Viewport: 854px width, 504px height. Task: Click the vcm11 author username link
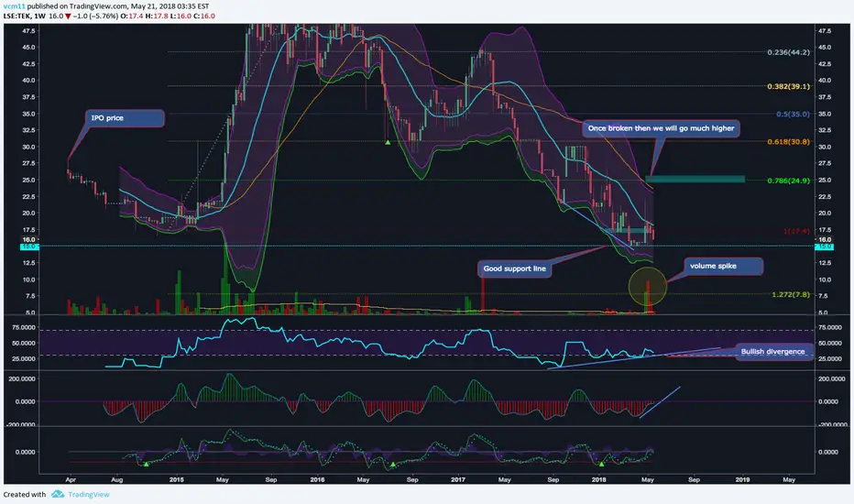14,6
